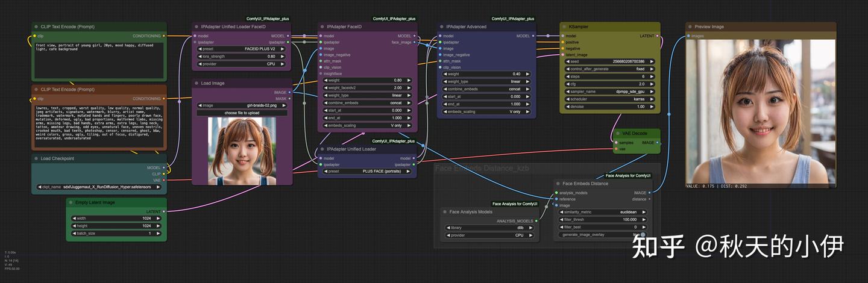Click the Face Embeds Distance reference input port
Image resolution: width=868 pixels, height=283 pixels.
click(x=556, y=199)
